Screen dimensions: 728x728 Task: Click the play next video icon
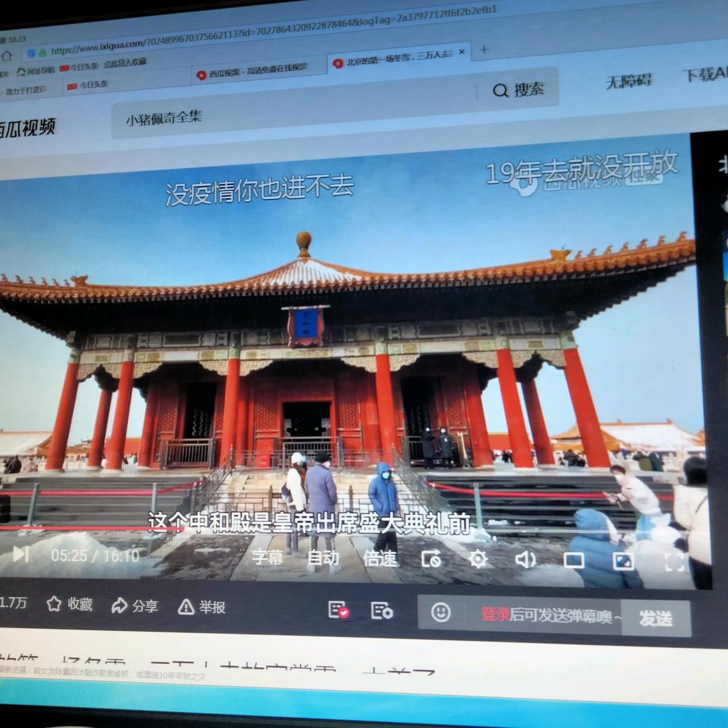20,554
